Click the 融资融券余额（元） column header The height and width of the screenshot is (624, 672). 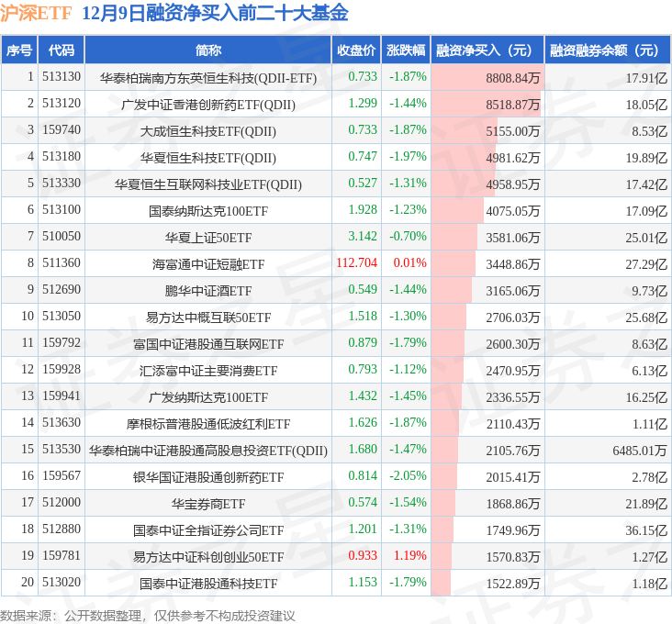pos(608,50)
